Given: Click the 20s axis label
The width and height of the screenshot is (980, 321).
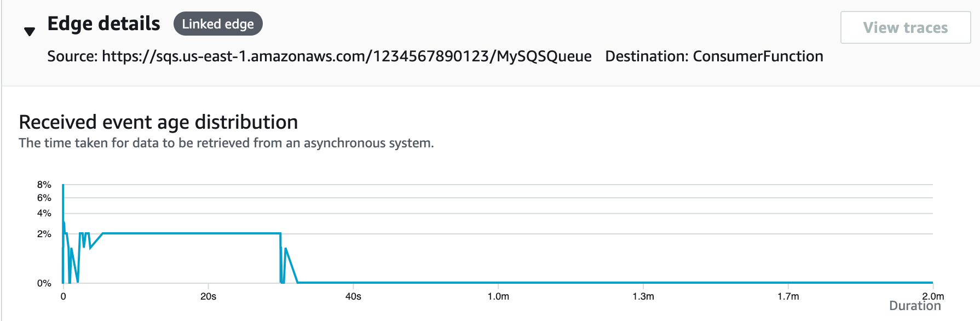Looking at the screenshot, I should click(x=209, y=296).
